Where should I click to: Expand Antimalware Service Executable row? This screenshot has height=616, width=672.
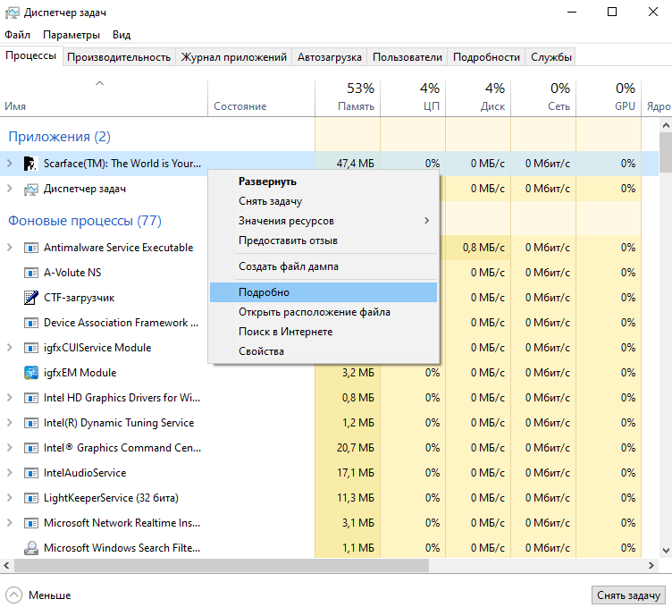[x=10, y=248]
